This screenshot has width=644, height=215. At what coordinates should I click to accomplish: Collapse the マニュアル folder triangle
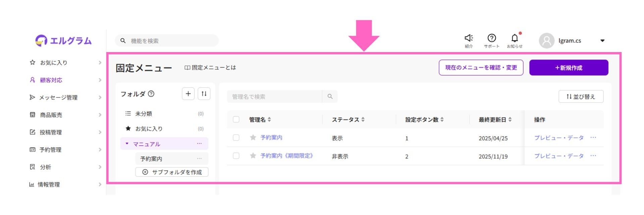coord(127,144)
